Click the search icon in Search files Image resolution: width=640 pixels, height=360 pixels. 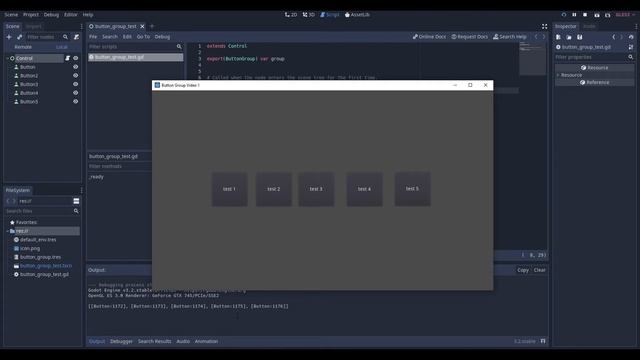(76, 211)
